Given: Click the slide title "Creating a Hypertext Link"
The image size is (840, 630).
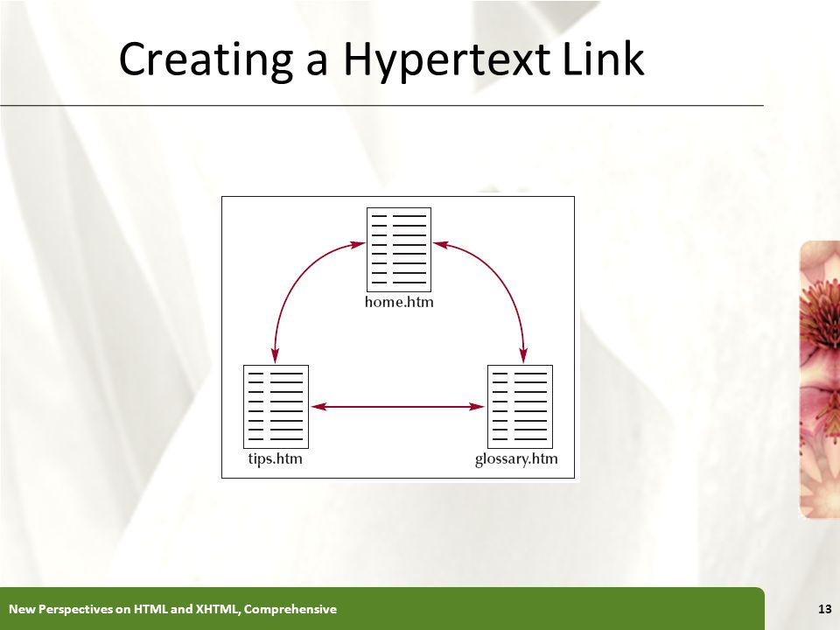Looking at the screenshot, I should (381, 59).
